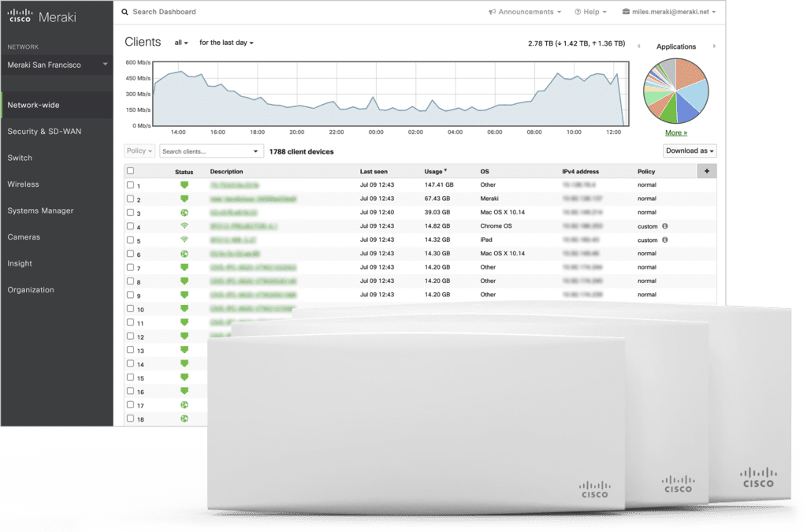Click the wired status icon in row 15
807x532 pixels.
tap(184, 378)
